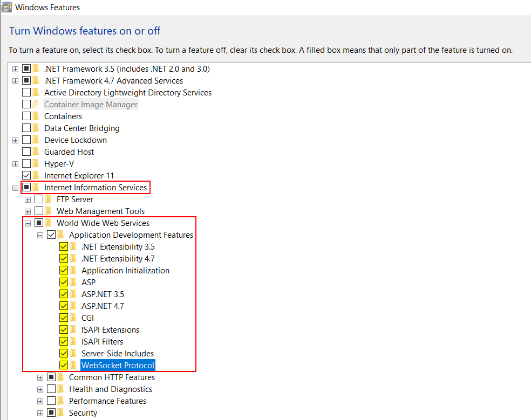Expand the FTP Server node
The image size is (531, 420).
(28, 199)
